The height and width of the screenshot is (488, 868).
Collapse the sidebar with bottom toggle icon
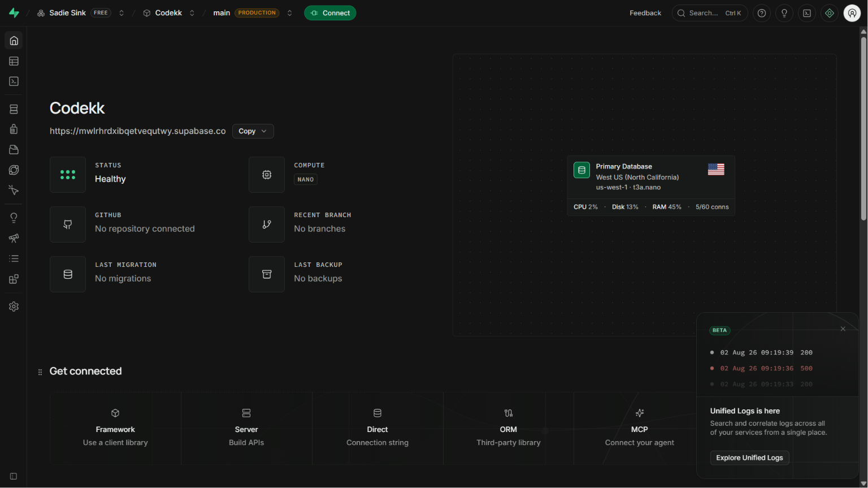coord(14,476)
